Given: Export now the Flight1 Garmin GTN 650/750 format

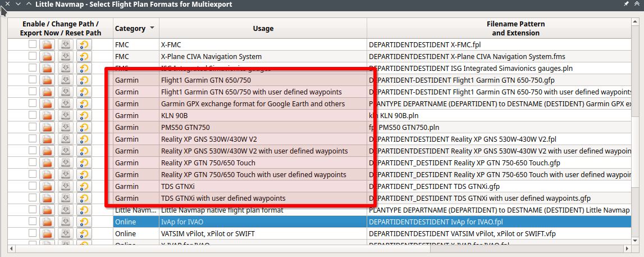Looking at the screenshot, I should (65, 80).
